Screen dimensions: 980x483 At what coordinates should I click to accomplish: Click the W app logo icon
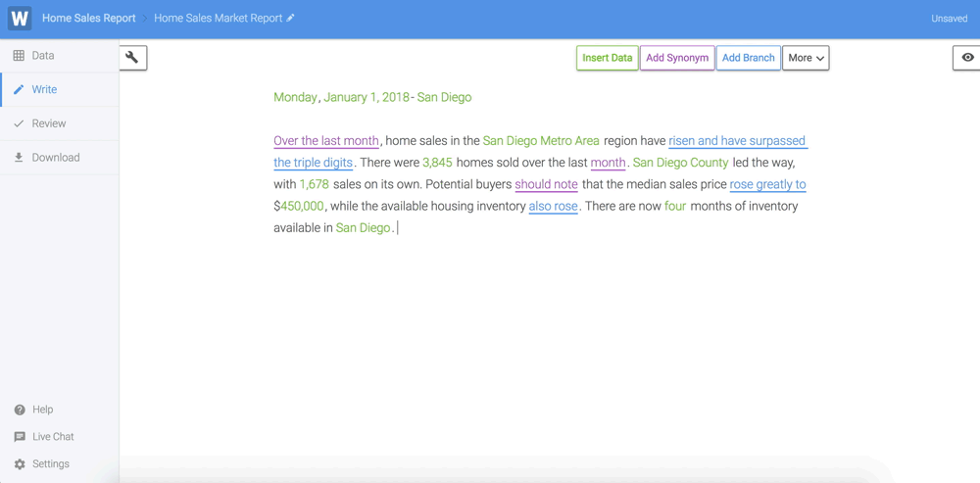20,19
